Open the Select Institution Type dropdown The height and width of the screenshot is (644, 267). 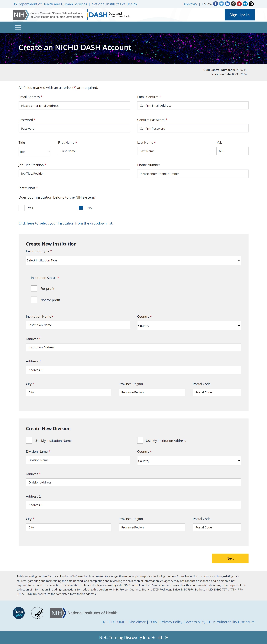pyautogui.click(x=133, y=260)
